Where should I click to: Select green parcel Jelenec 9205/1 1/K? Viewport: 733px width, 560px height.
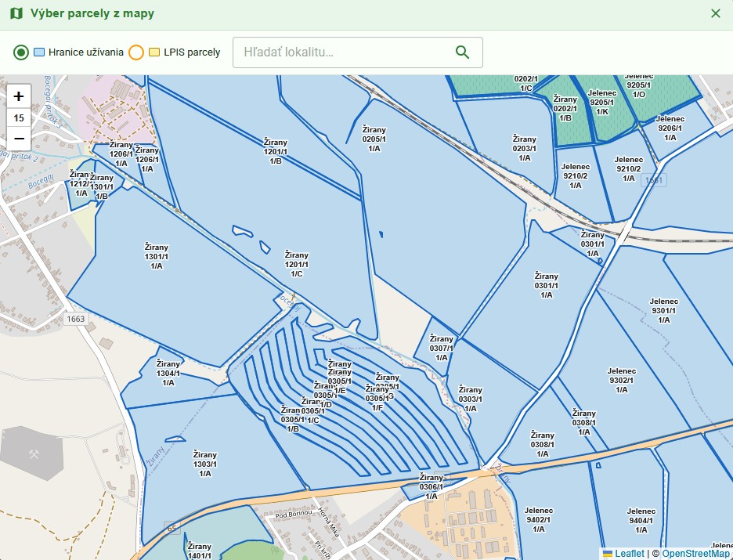coord(601,103)
